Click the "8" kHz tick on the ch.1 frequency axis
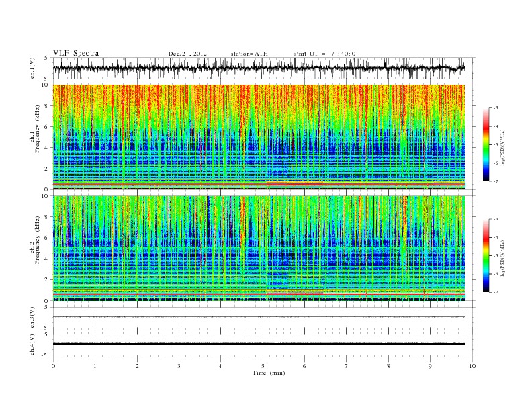532x411 pixels. point(47,106)
